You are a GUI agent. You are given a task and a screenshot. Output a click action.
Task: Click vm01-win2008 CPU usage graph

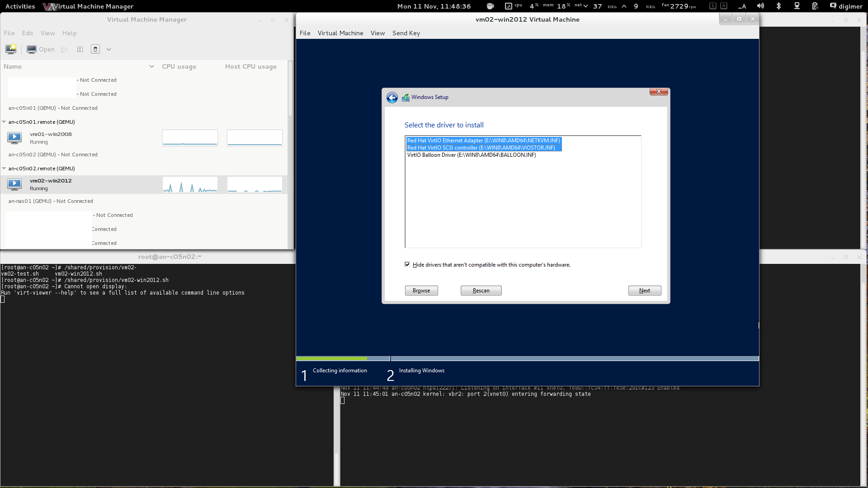pyautogui.click(x=190, y=138)
